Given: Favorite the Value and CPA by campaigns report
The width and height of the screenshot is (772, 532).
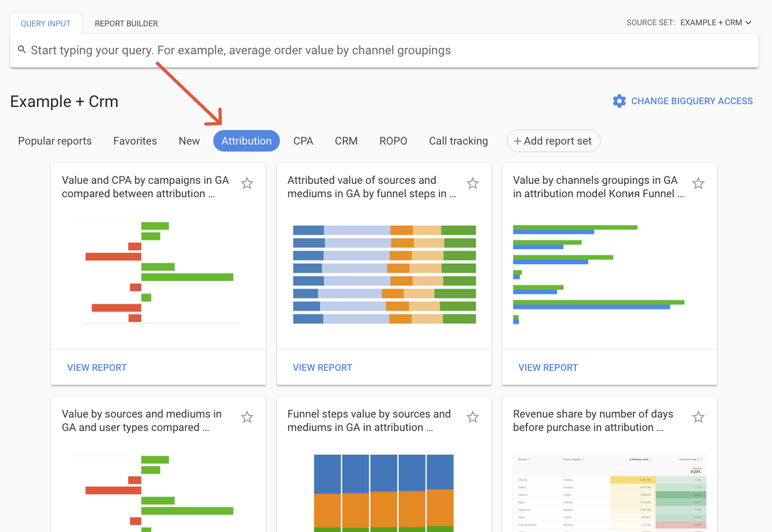Looking at the screenshot, I should (x=247, y=183).
